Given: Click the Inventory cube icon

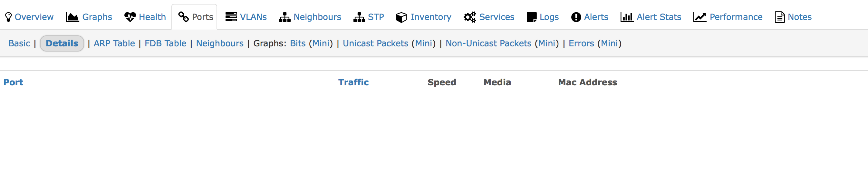Looking at the screenshot, I should point(401,17).
